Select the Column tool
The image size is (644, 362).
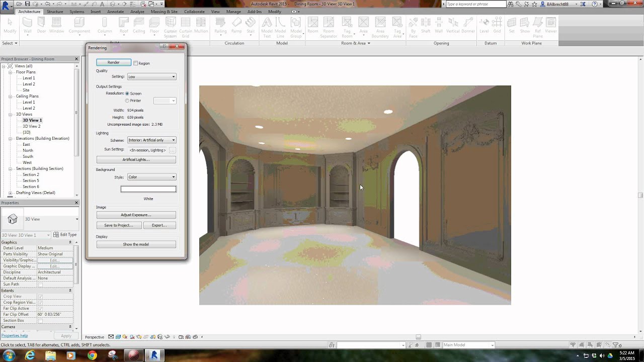pyautogui.click(x=105, y=25)
